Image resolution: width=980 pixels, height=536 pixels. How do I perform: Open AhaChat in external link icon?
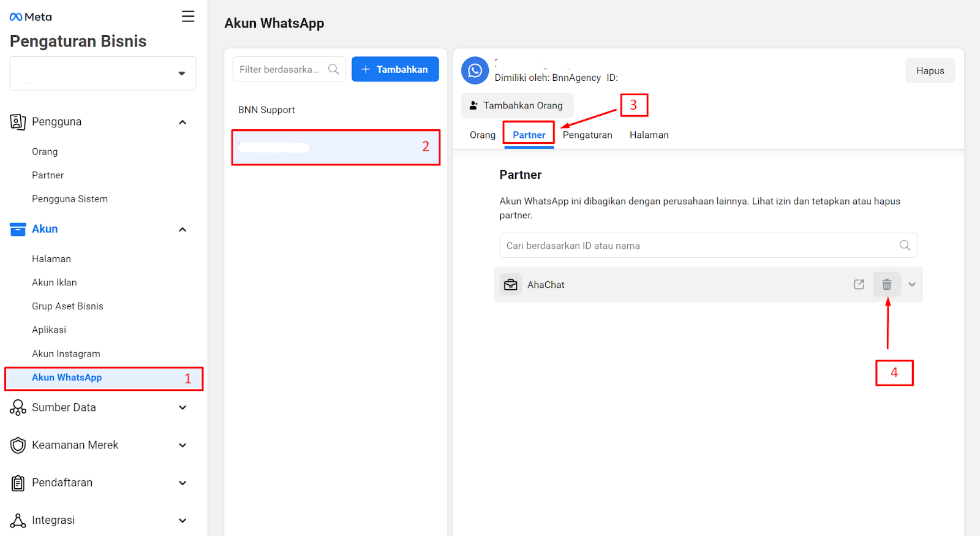click(859, 284)
